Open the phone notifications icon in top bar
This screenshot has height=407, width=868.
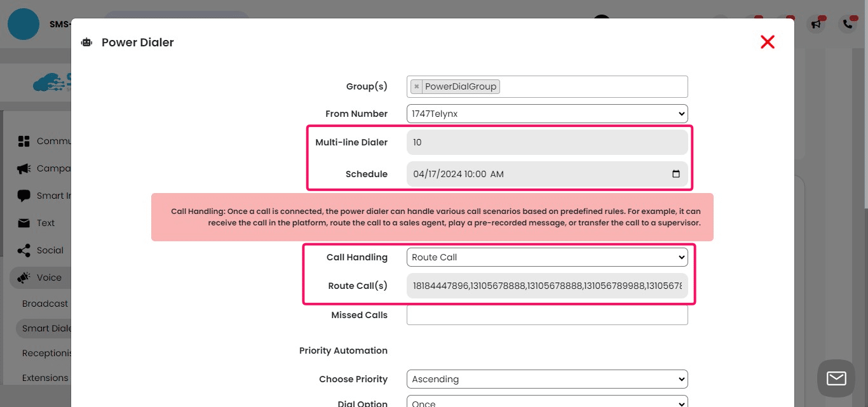[x=847, y=24]
